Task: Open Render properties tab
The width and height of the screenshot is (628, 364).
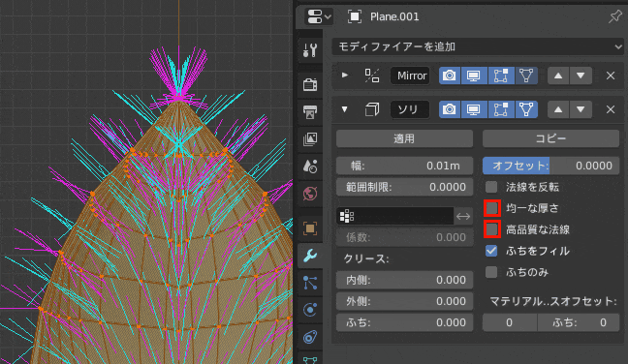Action: click(310, 84)
